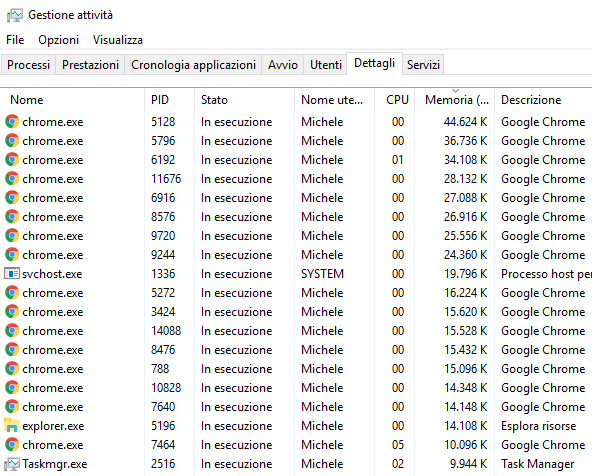Click the chrome.exe icon for PID 5128

(12, 122)
